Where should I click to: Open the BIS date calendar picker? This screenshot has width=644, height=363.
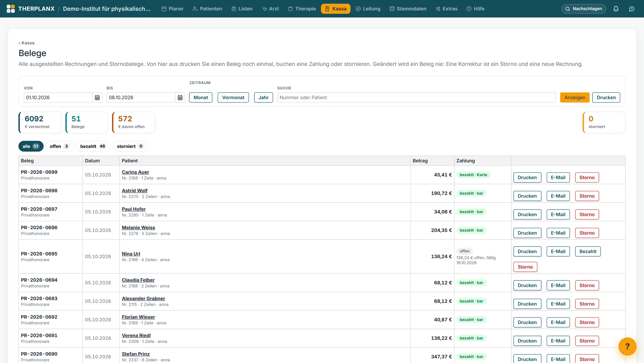coord(180,98)
